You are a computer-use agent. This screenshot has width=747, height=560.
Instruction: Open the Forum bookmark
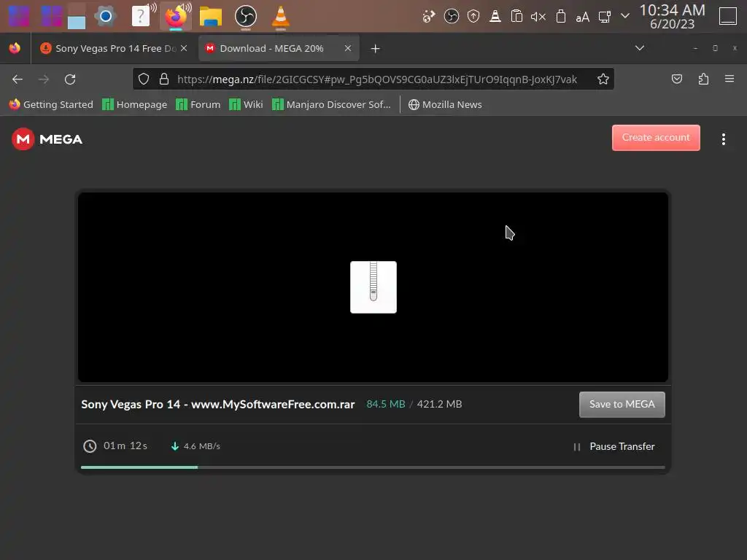pyautogui.click(x=198, y=104)
